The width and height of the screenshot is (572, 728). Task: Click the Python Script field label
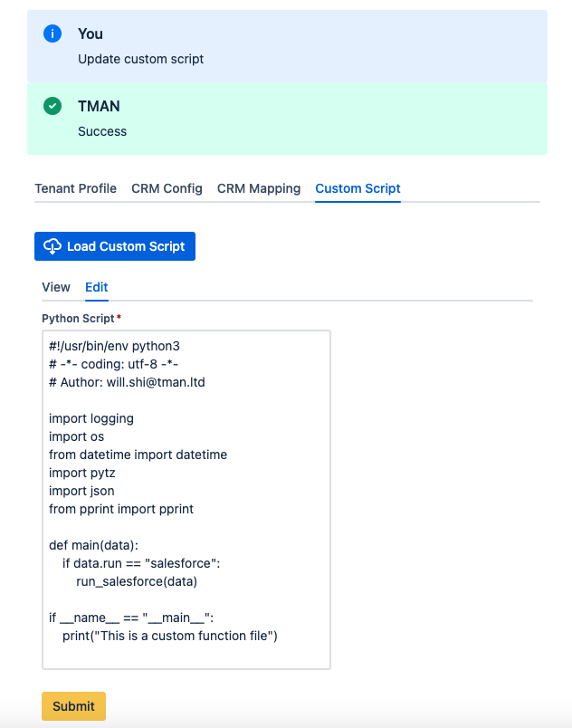coord(78,319)
